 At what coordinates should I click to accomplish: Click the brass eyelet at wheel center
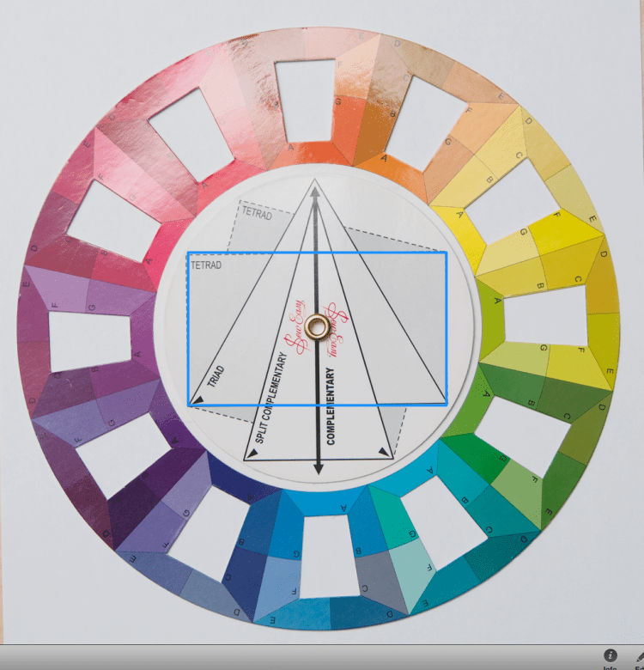(317, 326)
